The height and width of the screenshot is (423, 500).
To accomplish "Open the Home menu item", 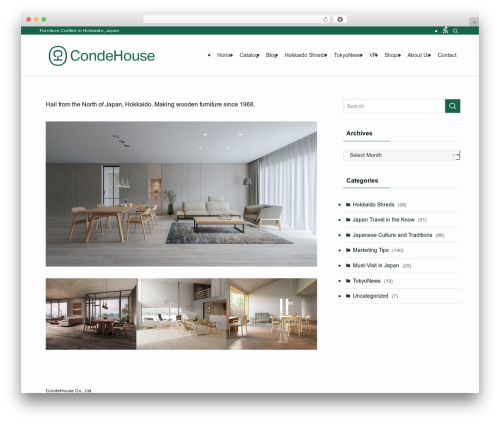I will [224, 55].
